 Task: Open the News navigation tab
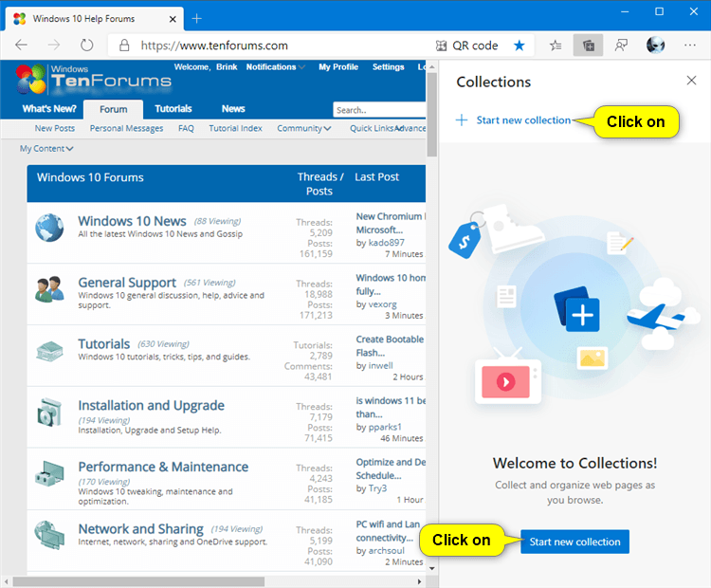pyautogui.click(x=233, y=109)
